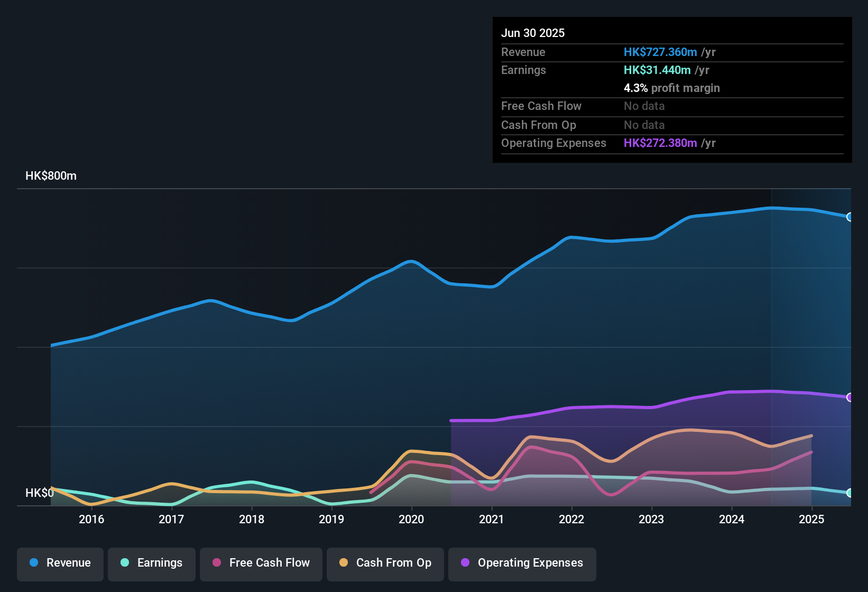The image size is (868, 592).
Task: Click the HK$31.440m earnings value
Action: coord(657,70)
